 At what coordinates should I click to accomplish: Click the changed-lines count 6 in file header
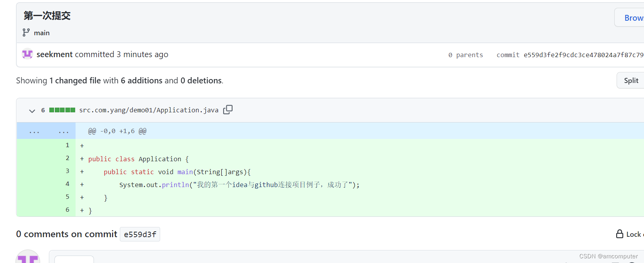(43, 110)
